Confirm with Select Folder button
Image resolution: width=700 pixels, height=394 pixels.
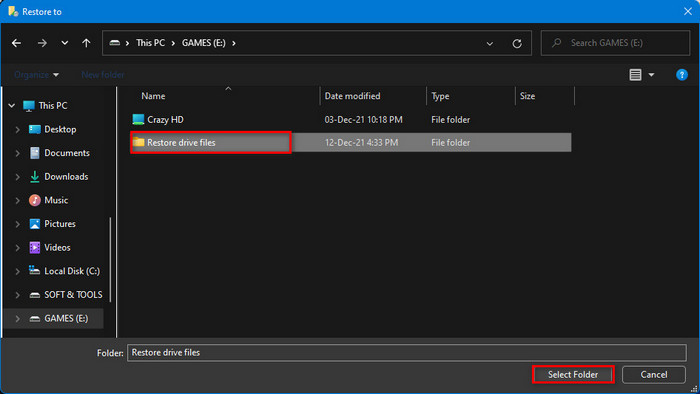(573, 375)
